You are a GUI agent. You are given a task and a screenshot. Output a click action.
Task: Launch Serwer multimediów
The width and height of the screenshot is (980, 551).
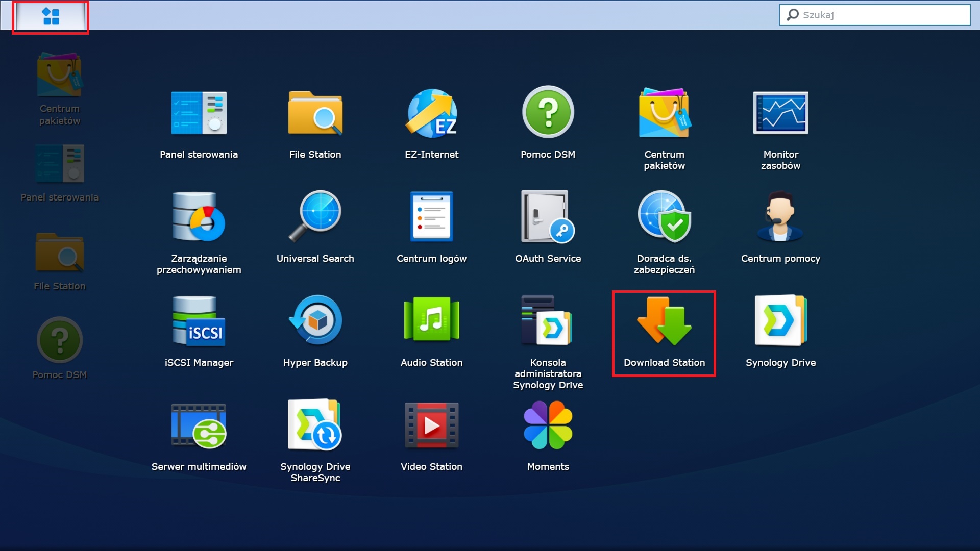click(199, 438)
